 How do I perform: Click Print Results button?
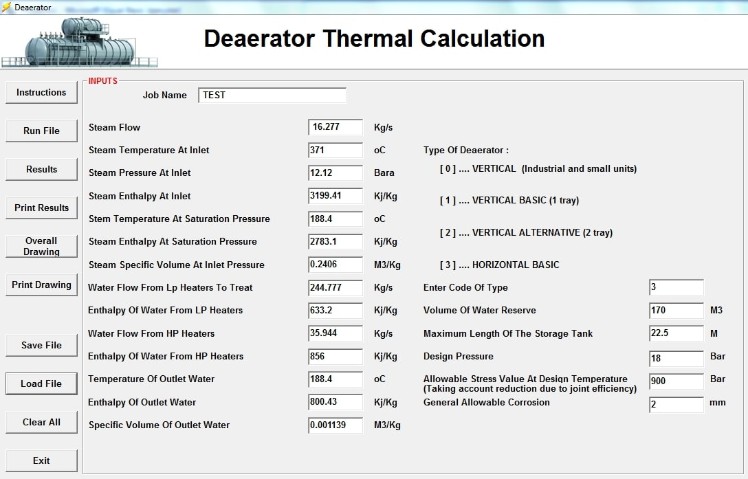[42, 208]
